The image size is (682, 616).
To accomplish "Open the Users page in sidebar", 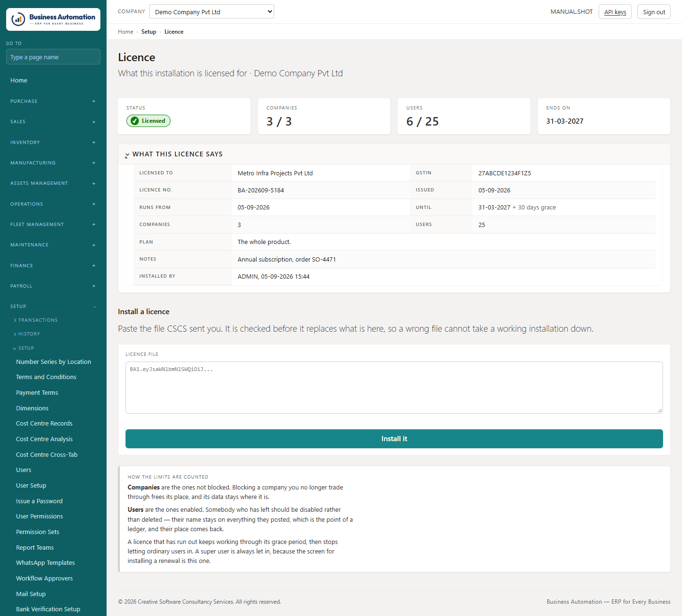I will coord(24,470).
